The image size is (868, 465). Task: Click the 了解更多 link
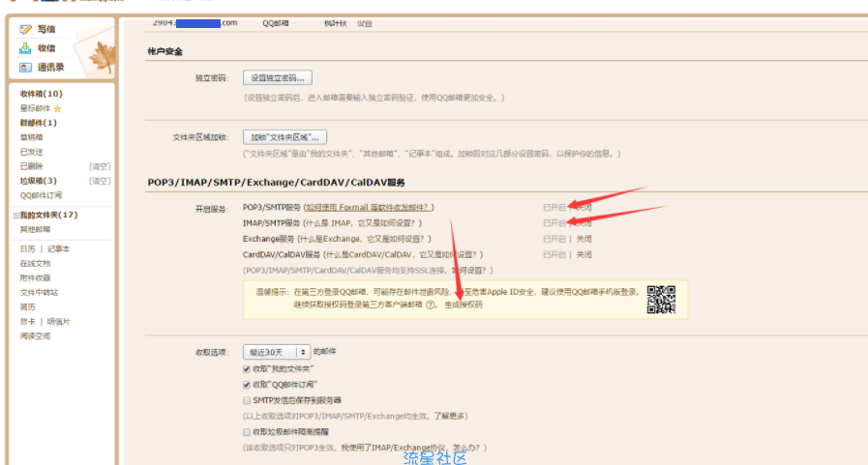click(x=449, y=416)
